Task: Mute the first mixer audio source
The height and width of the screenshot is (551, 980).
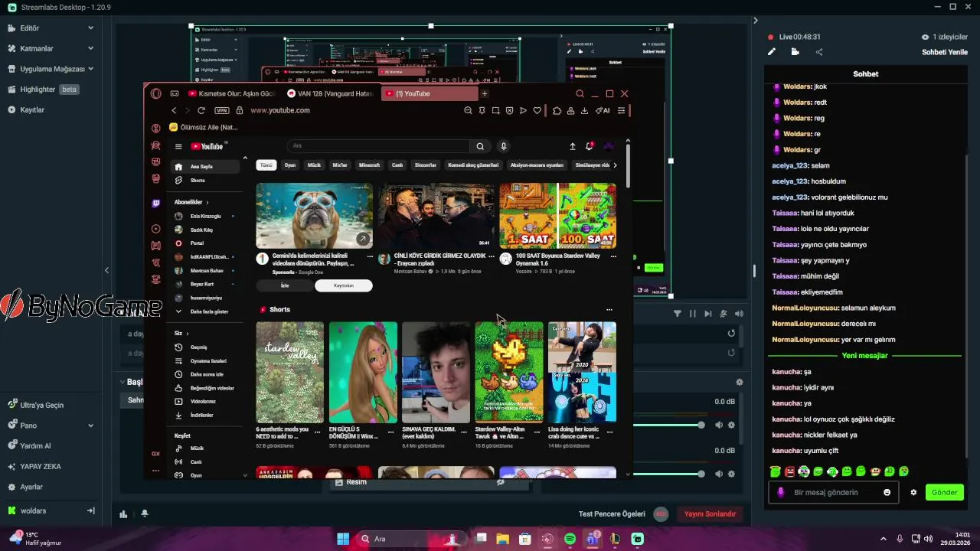Action: (x=719, y=425)
